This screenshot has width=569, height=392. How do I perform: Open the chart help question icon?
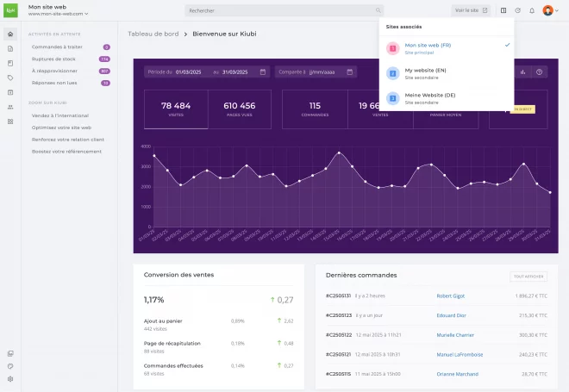[540, 72]
